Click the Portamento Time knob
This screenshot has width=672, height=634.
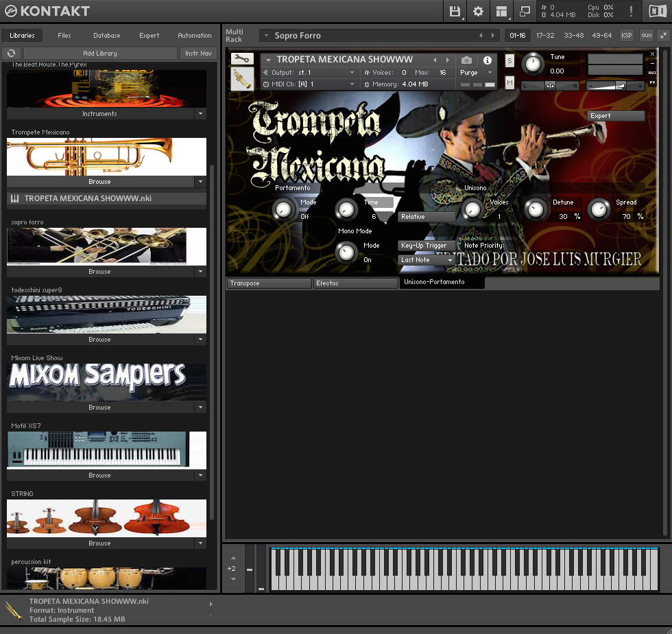tap(346, 210)
